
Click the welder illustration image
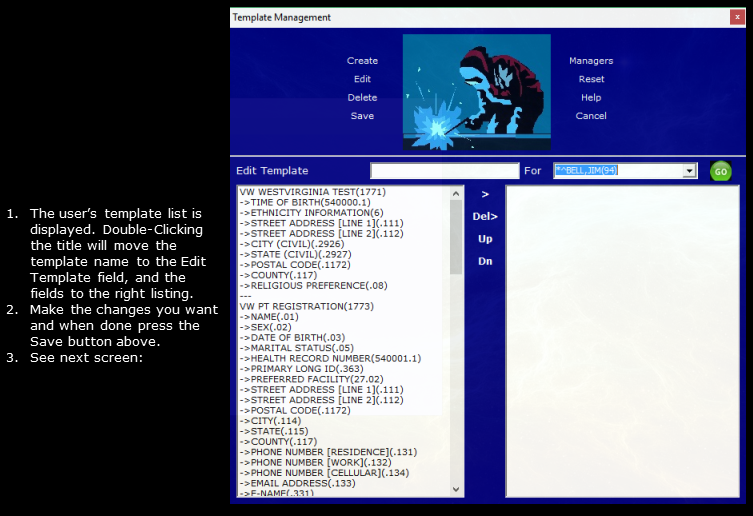(476, 92)
